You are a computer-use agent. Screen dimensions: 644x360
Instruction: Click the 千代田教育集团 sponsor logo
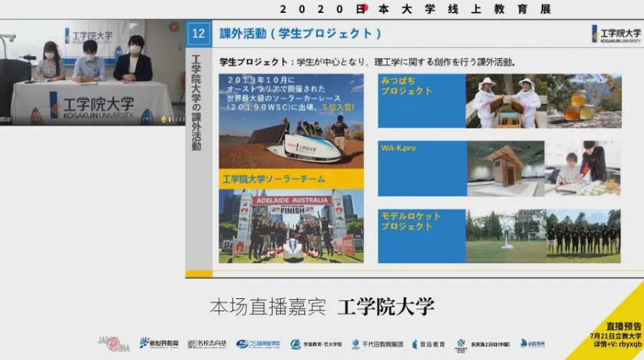378,344
